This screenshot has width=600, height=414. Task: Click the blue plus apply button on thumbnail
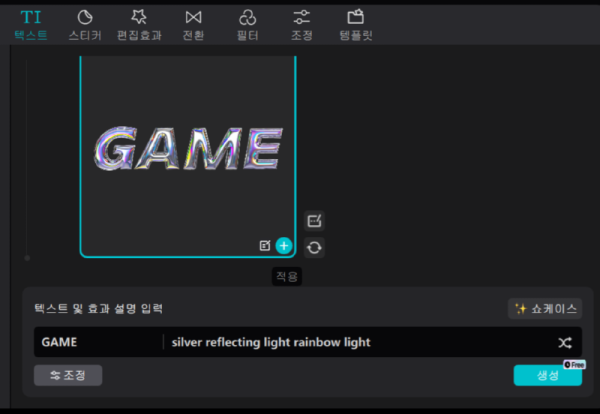(x=284, y=245)
